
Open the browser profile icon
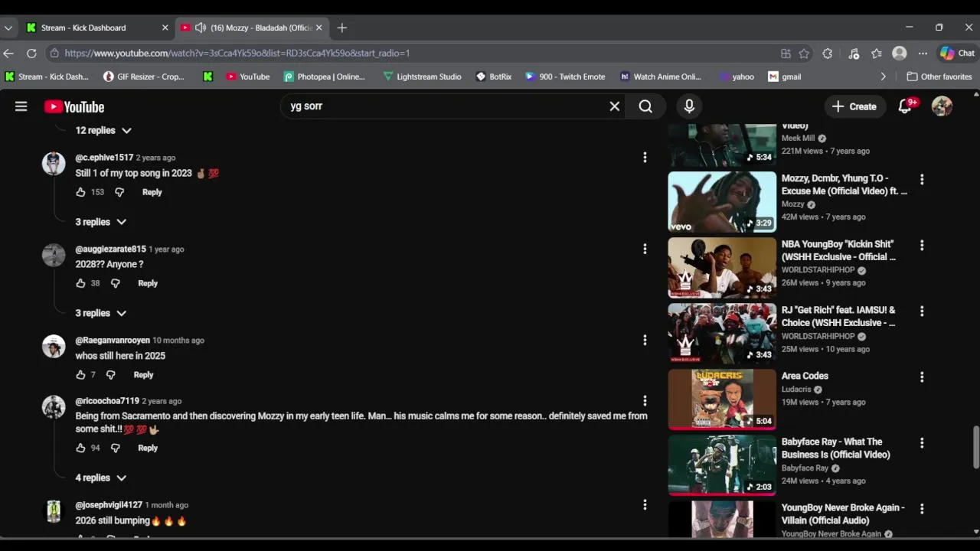(x=900, y=54)
